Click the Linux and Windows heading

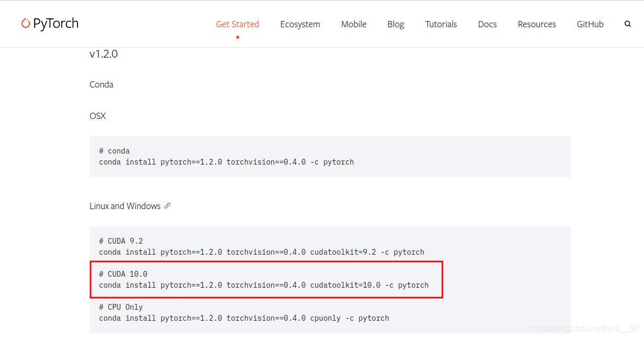click(125, 206)
